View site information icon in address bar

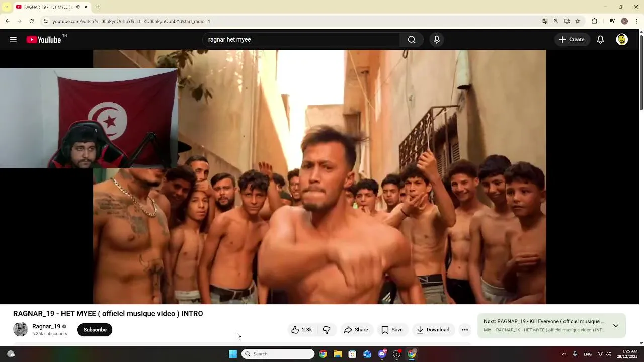point(46,21)
